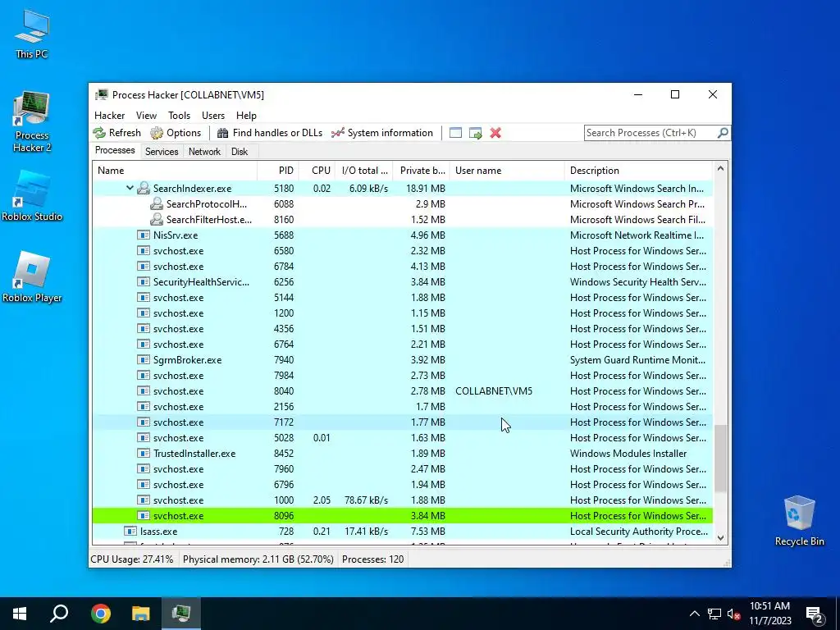Click the search magnifier icon
Viewport: 840px width, 630px height.
[723, 132]
